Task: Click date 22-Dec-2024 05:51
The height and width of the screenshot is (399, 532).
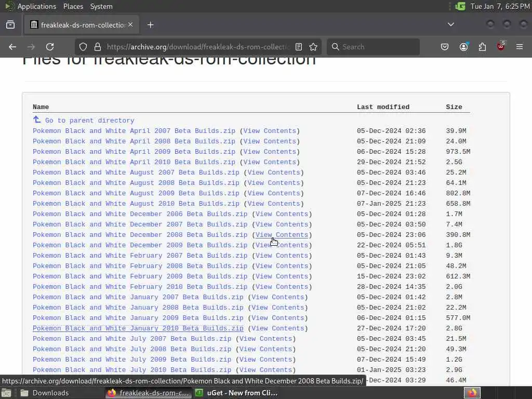Action: 391,245
